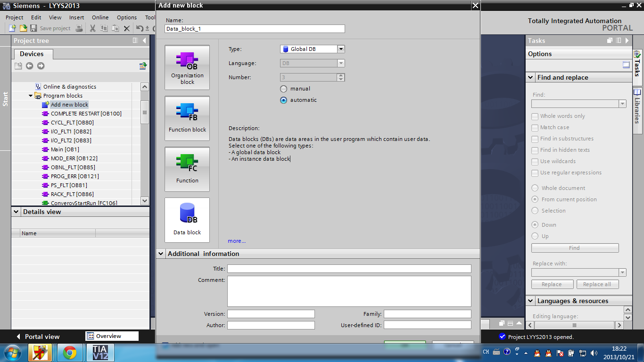The height and width of the screenshot is (362, 644).
Task: Enable the Use wildcards checkbox
Action: pos(535,161)
